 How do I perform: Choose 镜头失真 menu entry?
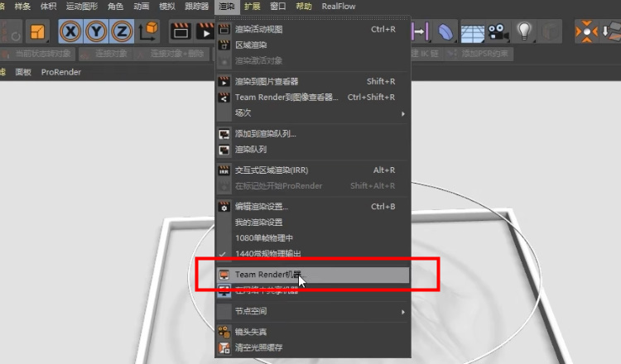313,332
